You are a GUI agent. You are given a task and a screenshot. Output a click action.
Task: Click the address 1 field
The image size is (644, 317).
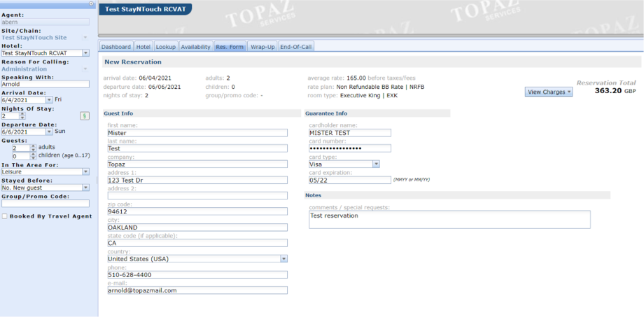click(197, 181)
